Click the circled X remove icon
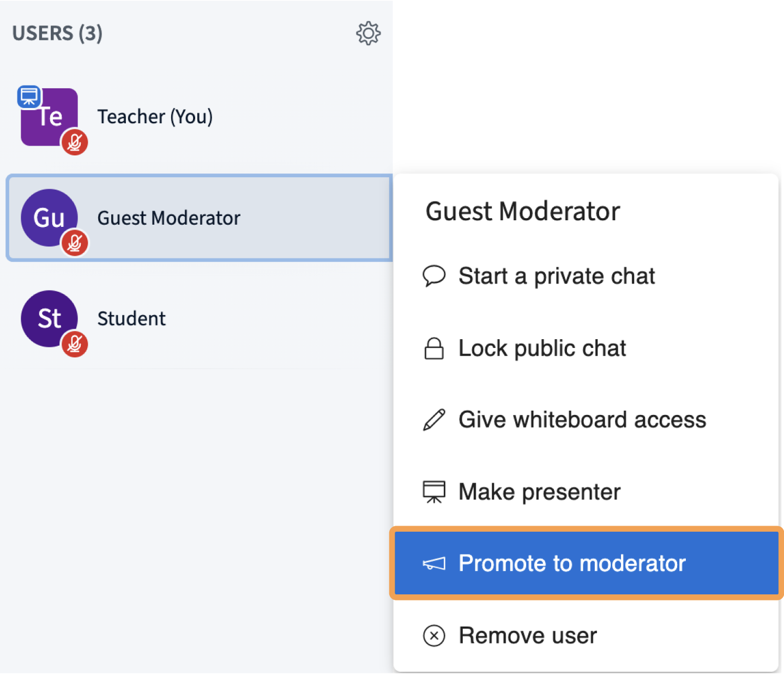The height and width of the screenshot is (674, 784). tap(434, 636)
